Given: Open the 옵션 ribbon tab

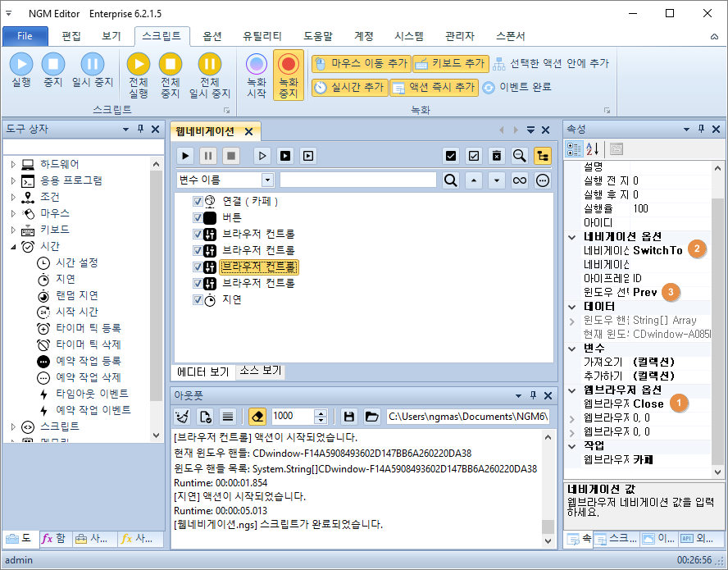Looking at the screenshot, I should (212, 36).
